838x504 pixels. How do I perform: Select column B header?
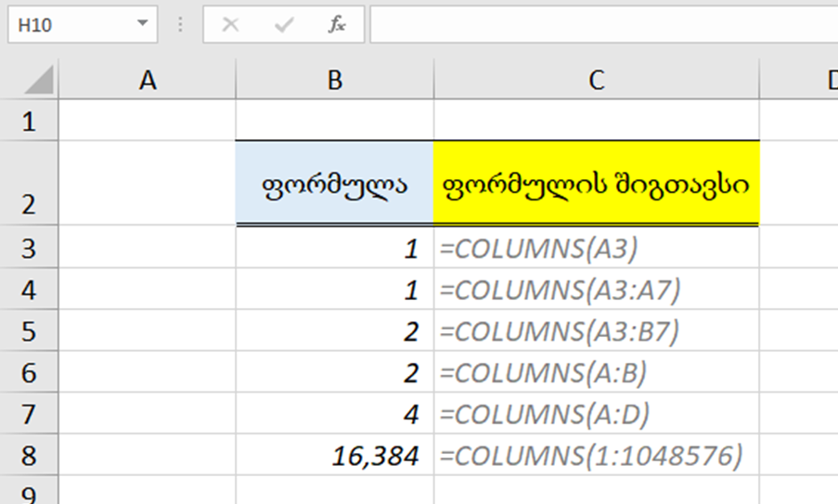[x=335, y=80]
